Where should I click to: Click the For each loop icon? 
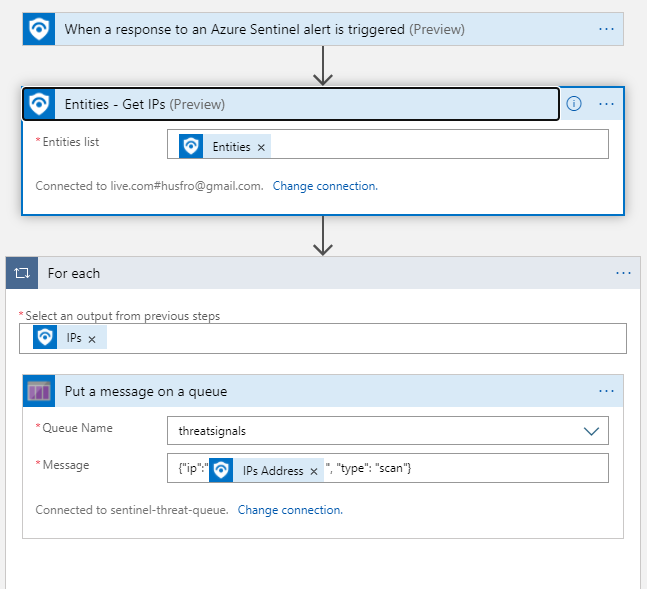point(22,273)
